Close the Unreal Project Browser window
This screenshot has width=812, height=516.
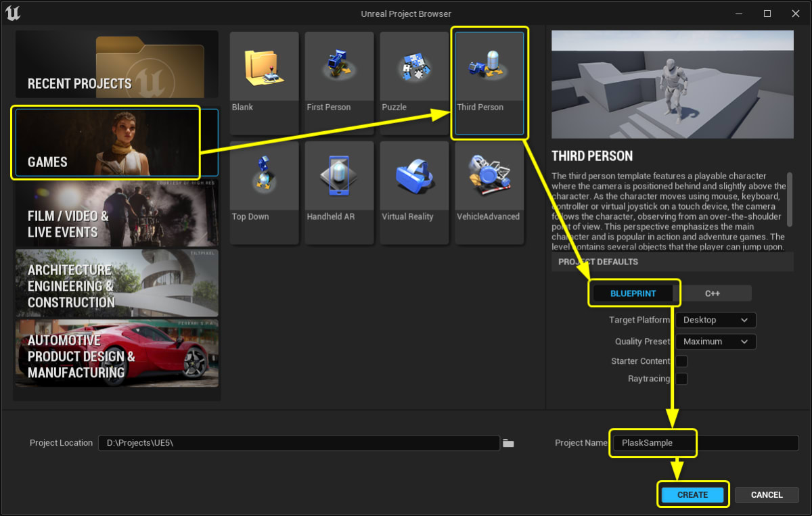[x=796, y=14]
